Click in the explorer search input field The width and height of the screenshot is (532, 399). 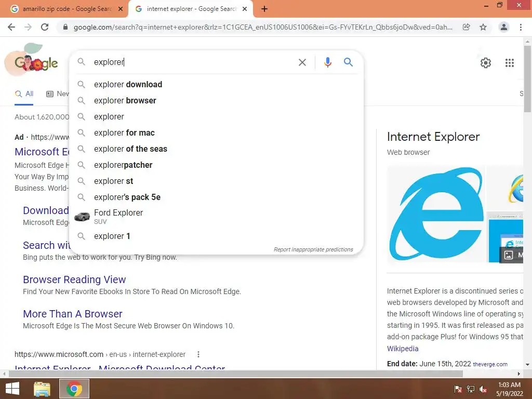coord(193,62)
